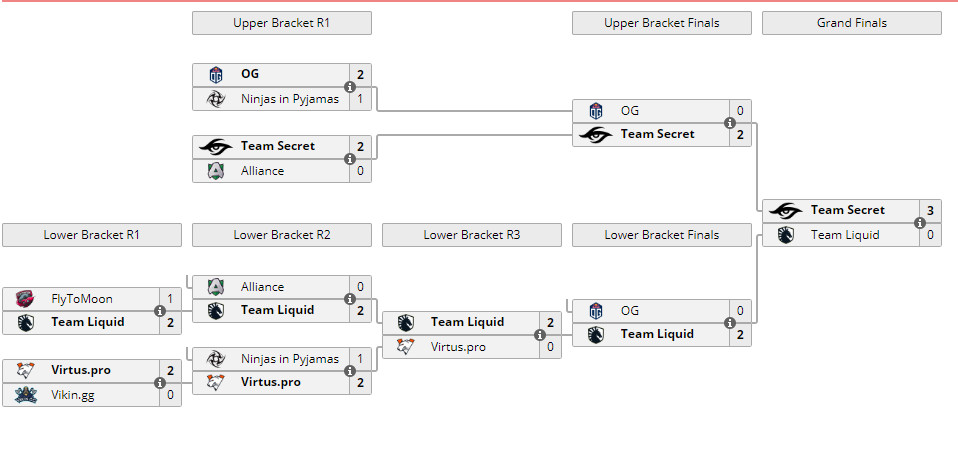Open match info for OG vs Ninjas in Pyjamas
Screen dimensions: 958x452
(x=350, y=87)
